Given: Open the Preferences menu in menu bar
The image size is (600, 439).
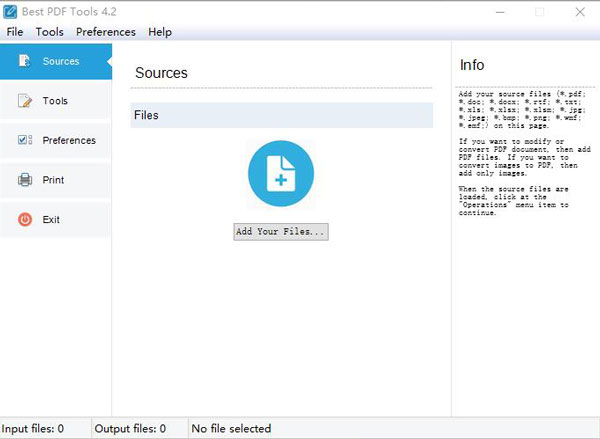Looking at the screenshot, I should pyautogui.click(x=106, y=32).
